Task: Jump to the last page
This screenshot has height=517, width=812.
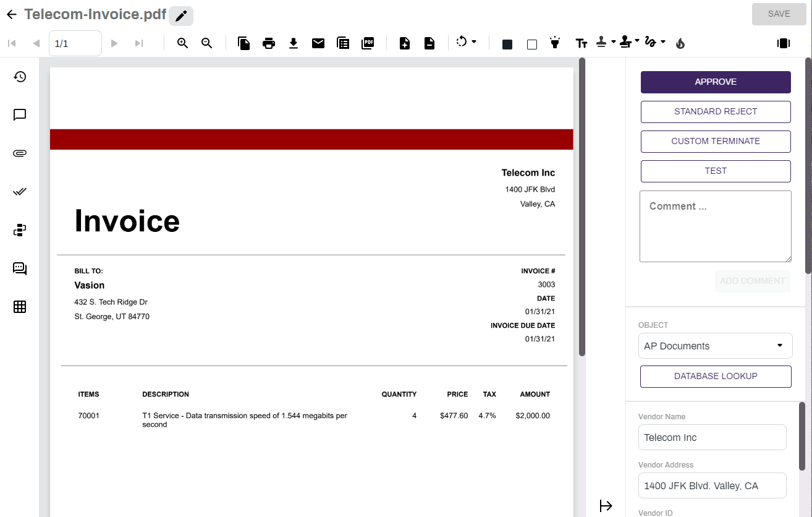Action: click(139, 43)
